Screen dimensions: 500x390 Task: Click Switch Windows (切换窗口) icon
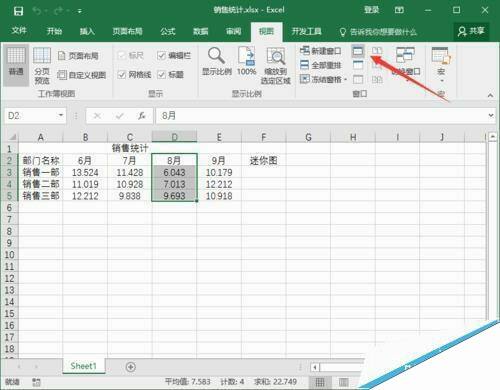click(x=405, y=55)
